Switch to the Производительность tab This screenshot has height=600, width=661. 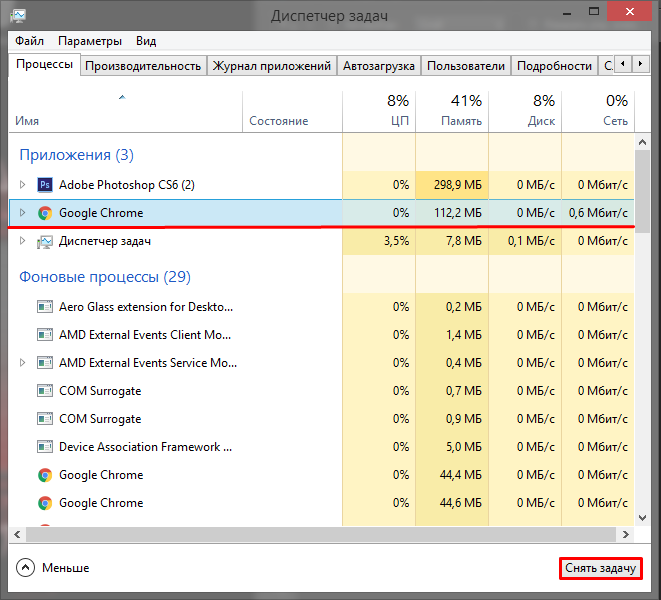(x=143, y=66)
